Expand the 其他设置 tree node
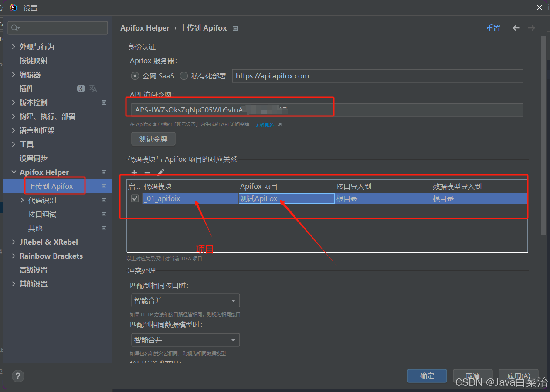This screenshot has height=392, width=550. 14,284
